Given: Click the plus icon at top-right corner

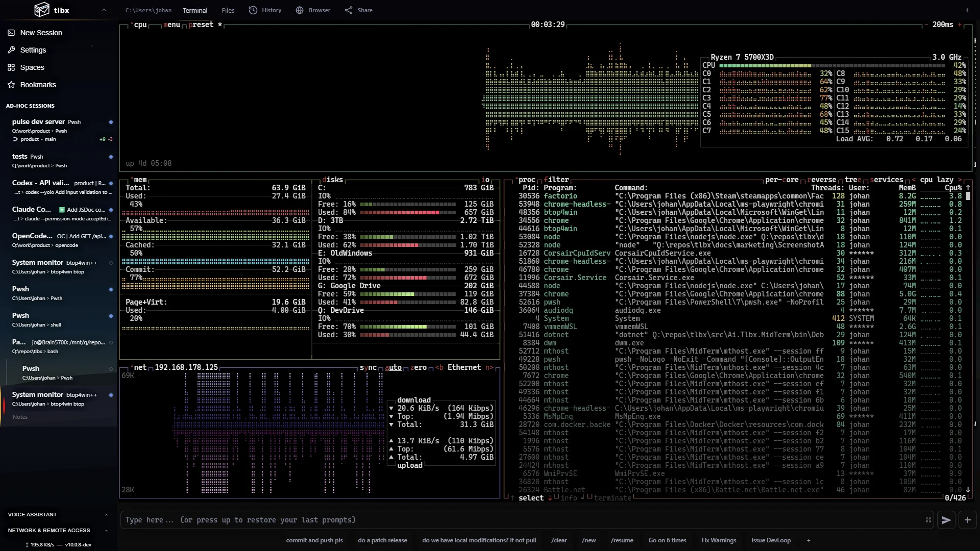Looking at the screenshot, I should 967,10.
